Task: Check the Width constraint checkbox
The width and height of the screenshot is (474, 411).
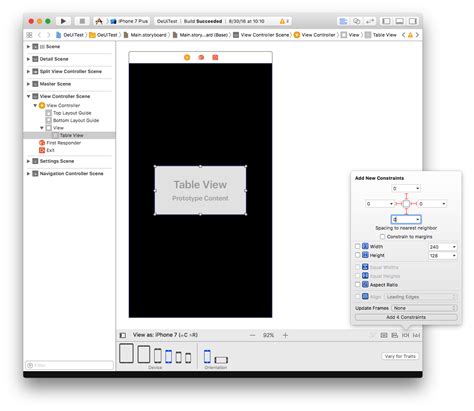Action: (x=357, y=246)
